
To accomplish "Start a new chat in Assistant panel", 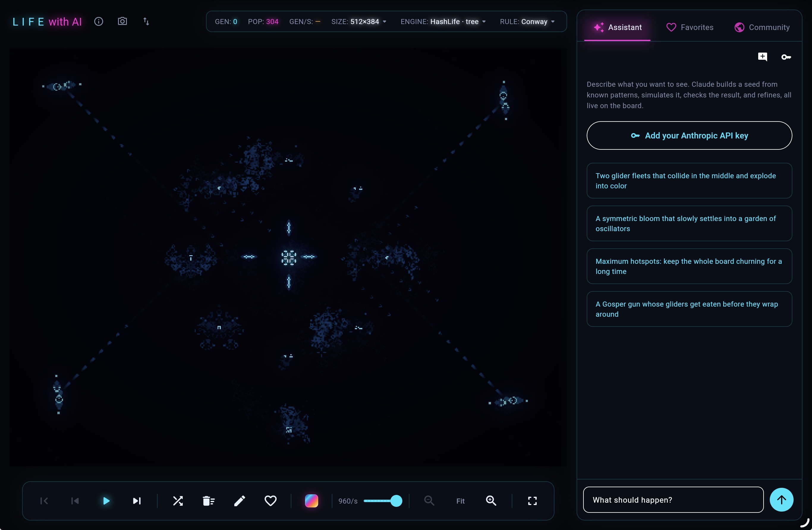I will point(763,57).
